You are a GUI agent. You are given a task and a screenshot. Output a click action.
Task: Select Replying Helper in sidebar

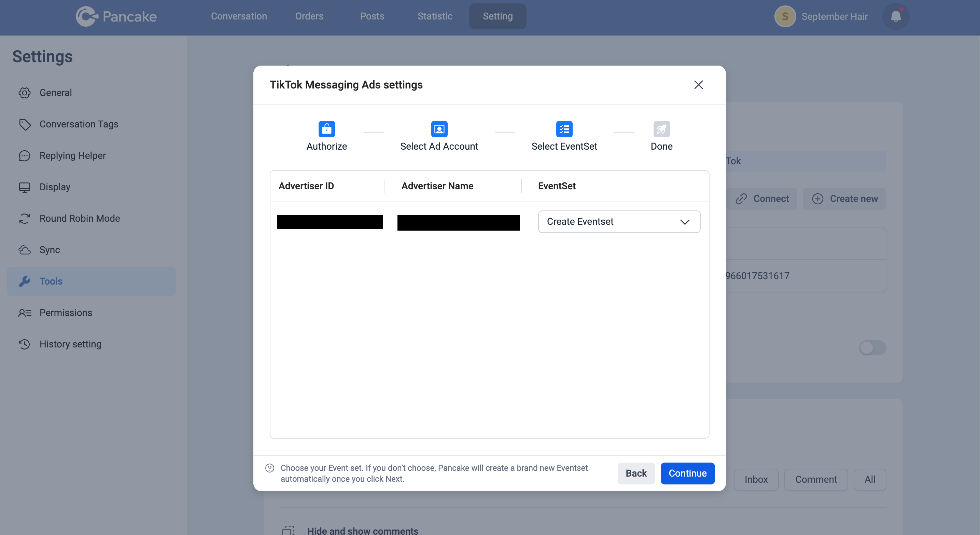91,156
